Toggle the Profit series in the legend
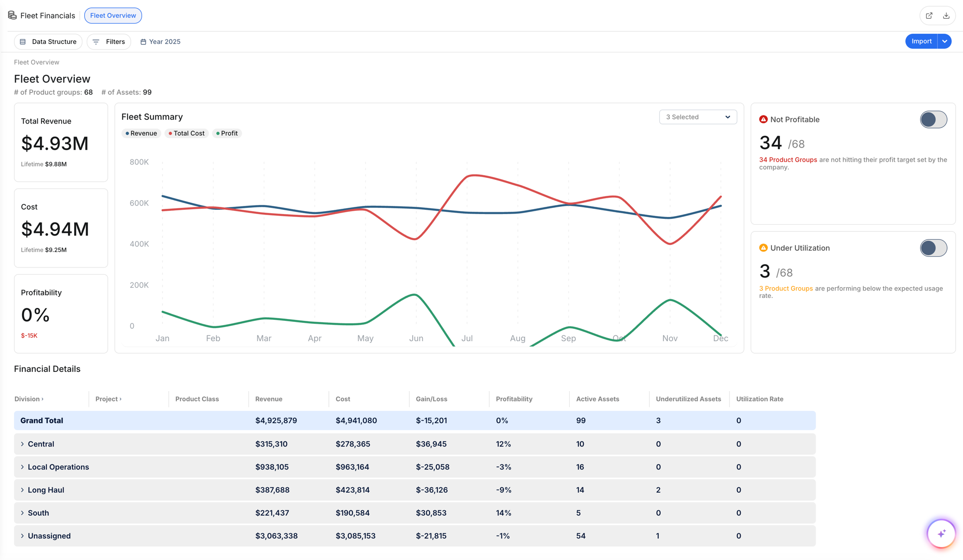Viewport: 963px width, 560px height. coord(226,133)
